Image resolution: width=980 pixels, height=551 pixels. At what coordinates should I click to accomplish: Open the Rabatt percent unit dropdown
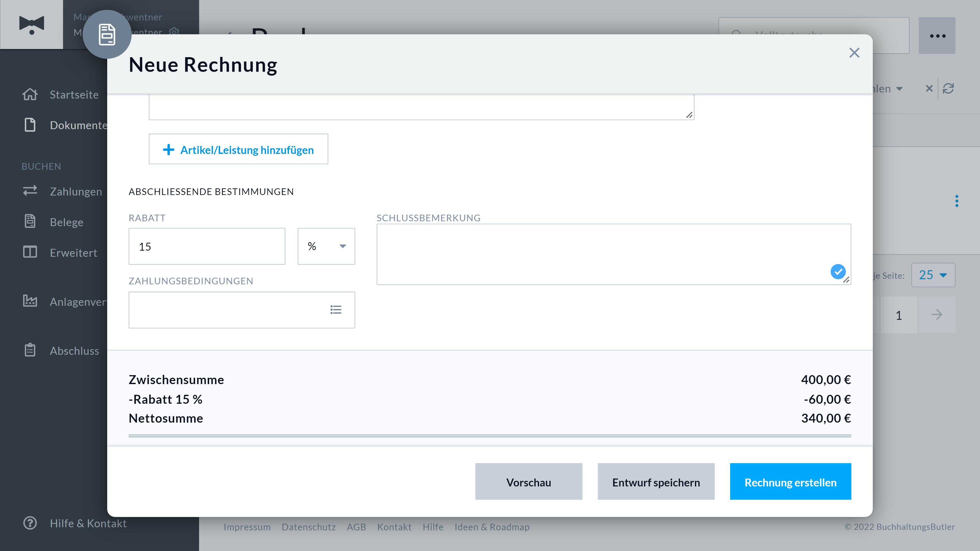tap(326, 246)
